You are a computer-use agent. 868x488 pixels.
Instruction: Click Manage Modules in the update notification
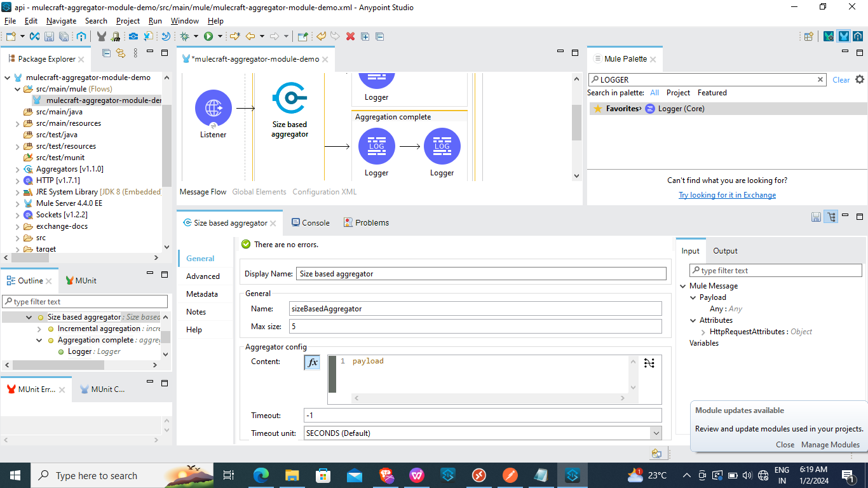[x=830, y=445]
